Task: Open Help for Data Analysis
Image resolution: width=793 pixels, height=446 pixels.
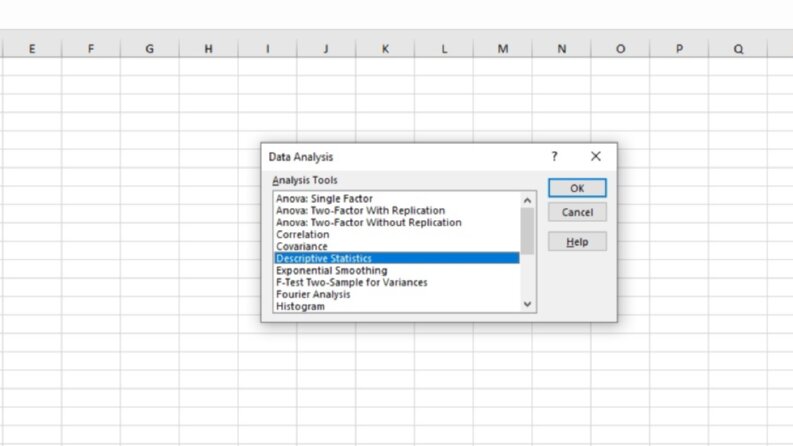Action: (x=577, y=242)
